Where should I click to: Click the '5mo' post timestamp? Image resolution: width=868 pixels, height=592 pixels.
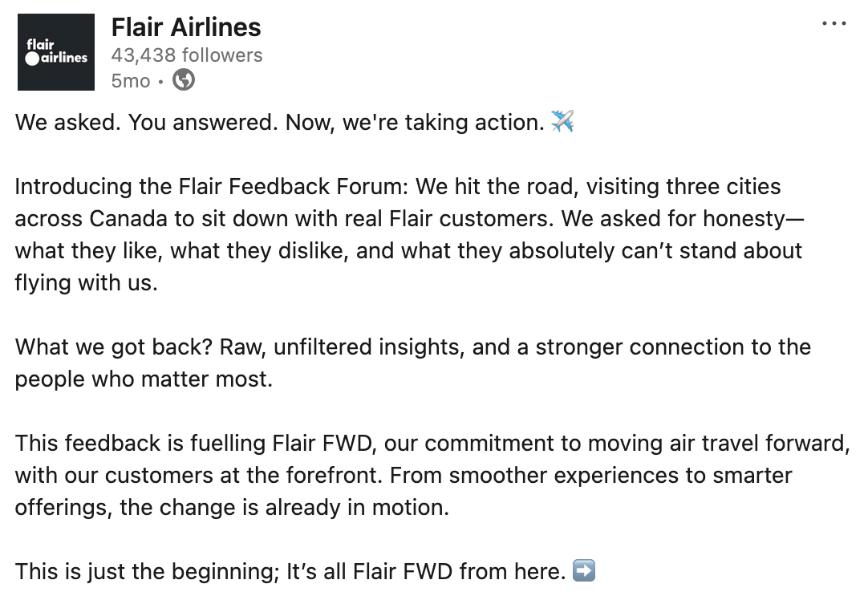point(131,81)
